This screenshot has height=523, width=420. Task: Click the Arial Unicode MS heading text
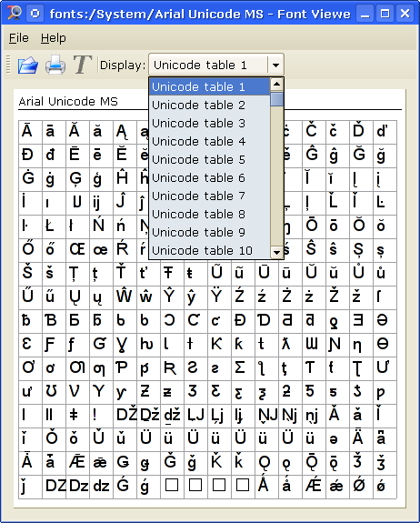click(68, 101)
